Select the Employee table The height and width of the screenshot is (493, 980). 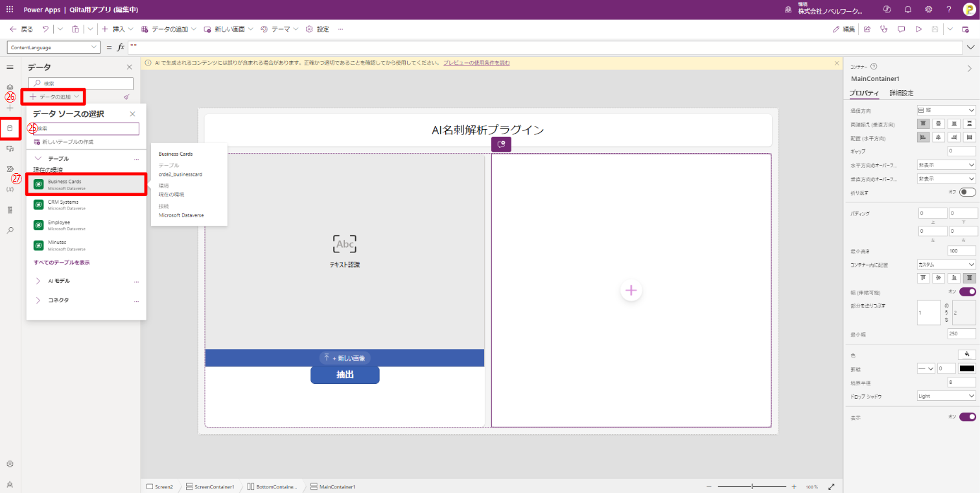point(86,225)
